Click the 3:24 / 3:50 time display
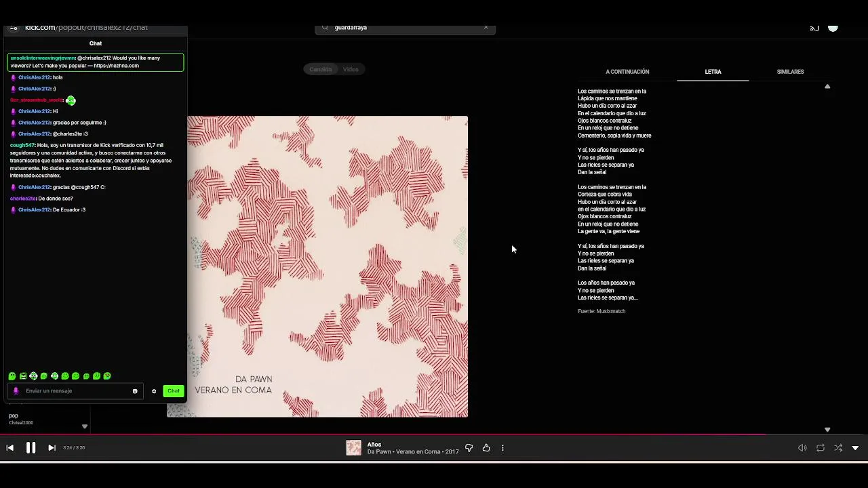The height and width of the screenshot is (488, 868). click(74, 448)
